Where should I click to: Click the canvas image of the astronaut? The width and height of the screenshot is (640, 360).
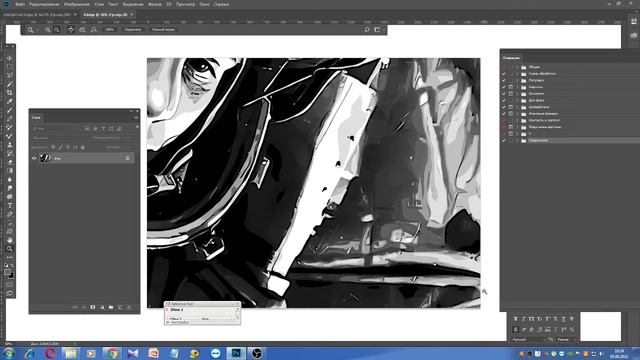[313, 183]
